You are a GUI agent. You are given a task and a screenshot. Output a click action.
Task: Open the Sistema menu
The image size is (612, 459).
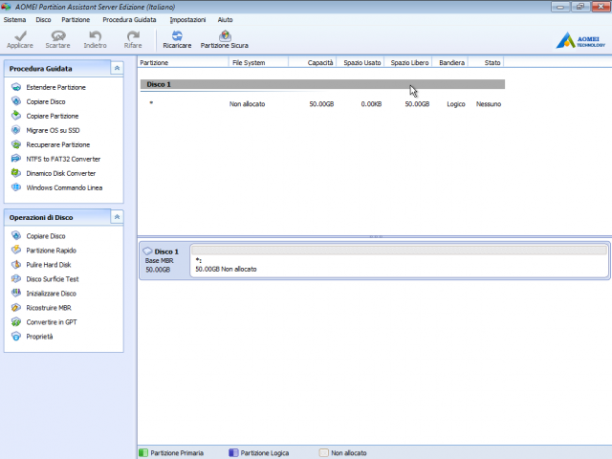(15, 20)
